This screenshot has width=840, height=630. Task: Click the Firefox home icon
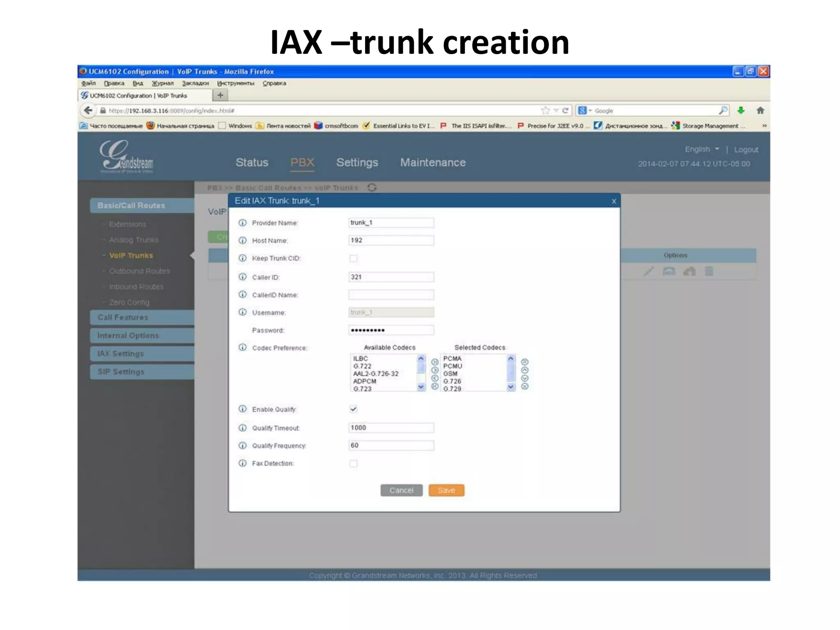760,110
